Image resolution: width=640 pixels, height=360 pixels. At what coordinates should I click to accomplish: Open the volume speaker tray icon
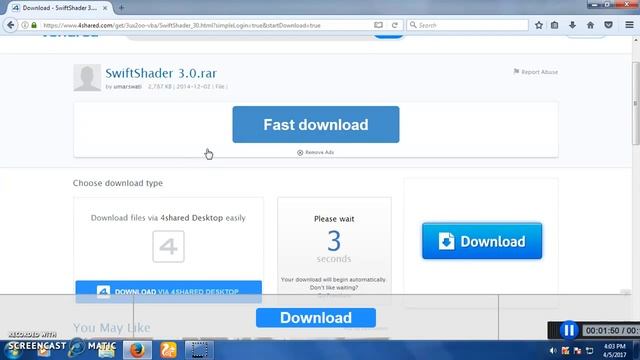click(x=553, y=351)
